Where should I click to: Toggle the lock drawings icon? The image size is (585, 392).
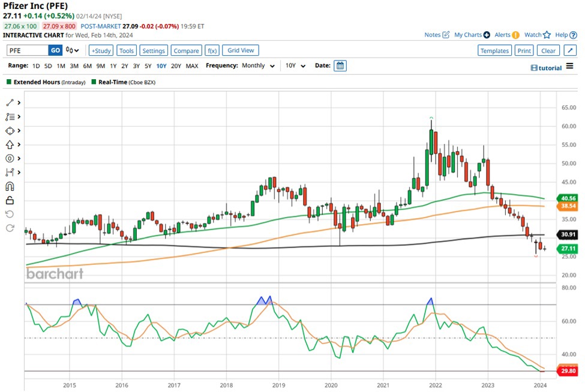point(10,200)
